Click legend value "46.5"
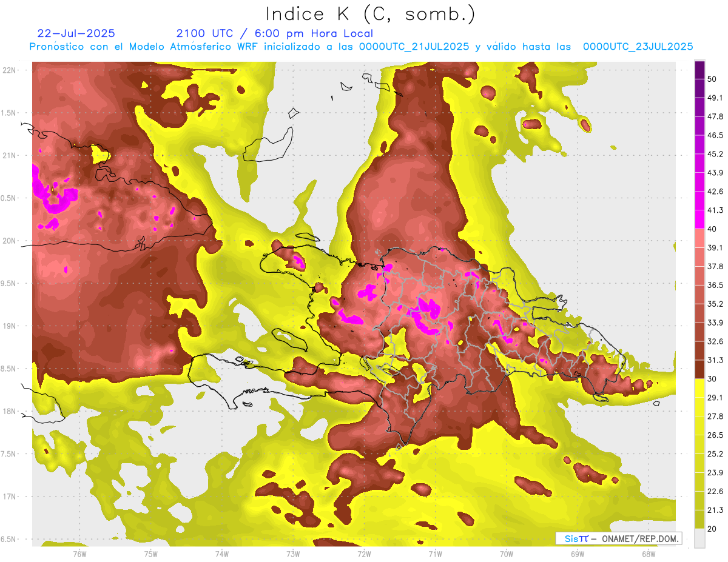728x562 pixels. pos(715,135)
